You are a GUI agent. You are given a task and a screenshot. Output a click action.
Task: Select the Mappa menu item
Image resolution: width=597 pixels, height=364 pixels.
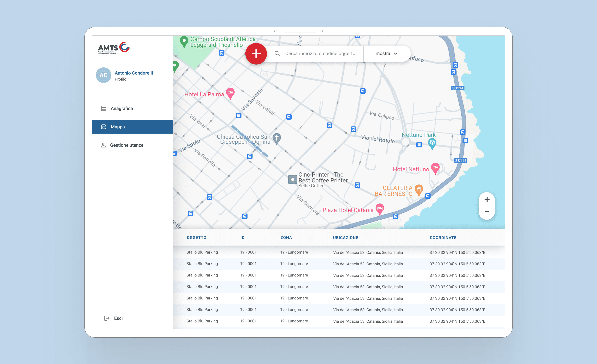[132, 127]
